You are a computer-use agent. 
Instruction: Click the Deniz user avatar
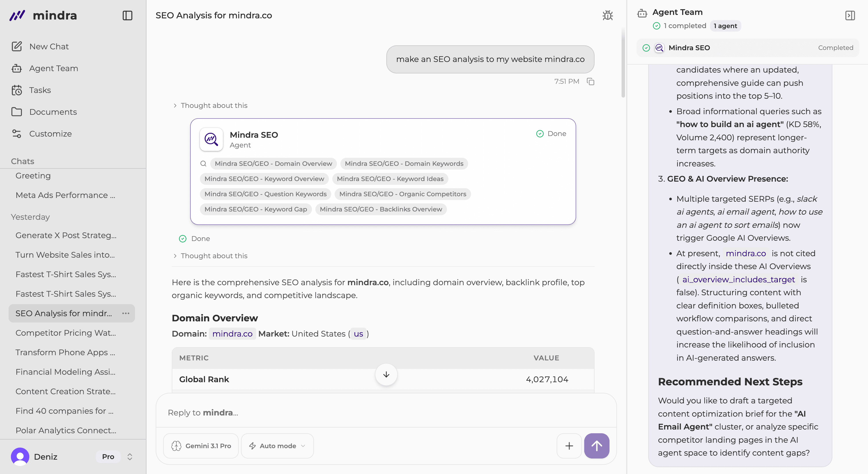pyautogui.click(x=20, y=456)
